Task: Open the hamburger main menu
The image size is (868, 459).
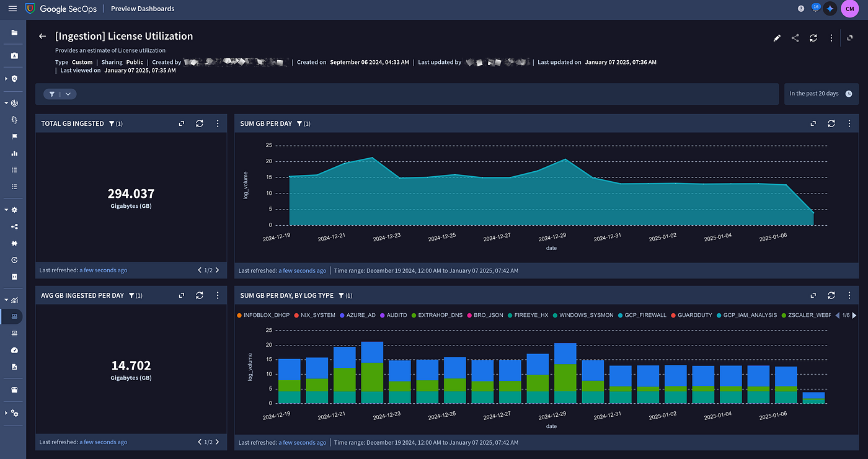Action: [x=12, y=9]
